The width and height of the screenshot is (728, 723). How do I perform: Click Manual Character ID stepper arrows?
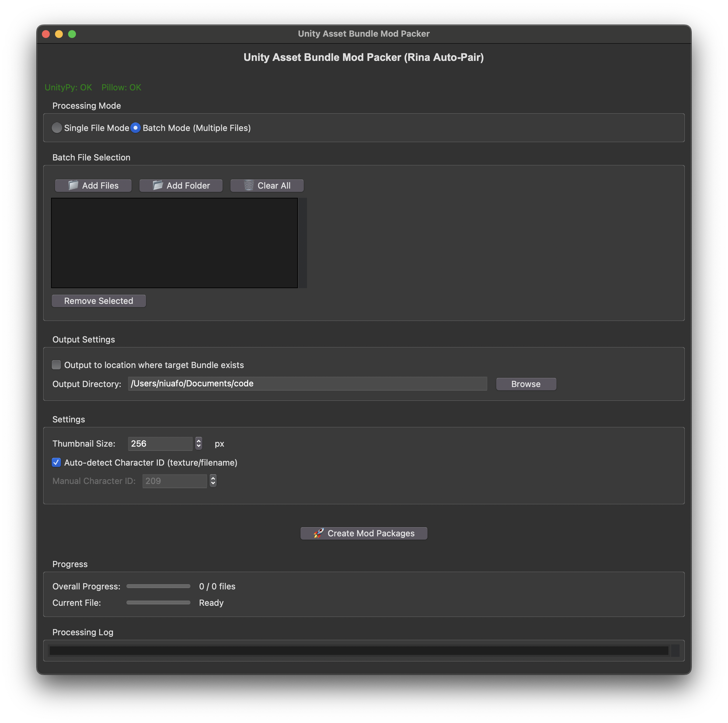213,481
